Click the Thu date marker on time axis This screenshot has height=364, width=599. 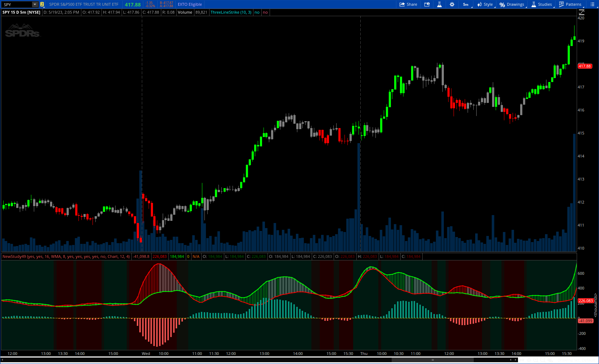pos(364,354)
